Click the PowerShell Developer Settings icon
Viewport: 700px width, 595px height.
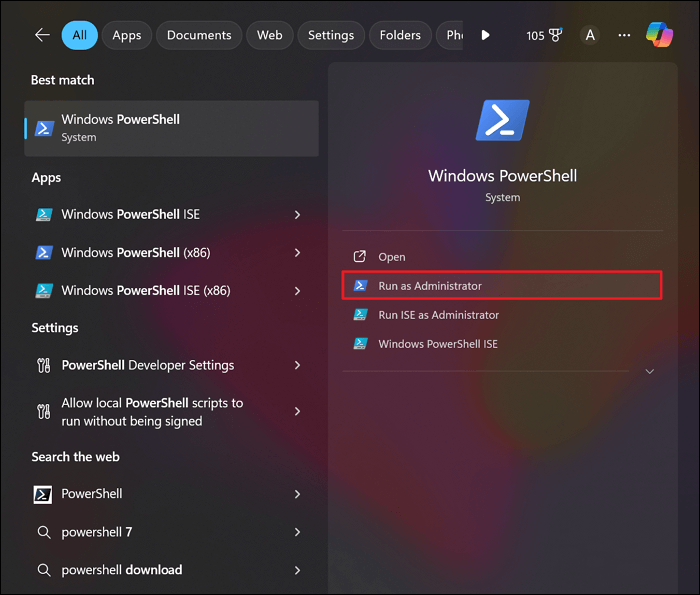(43, 365)
